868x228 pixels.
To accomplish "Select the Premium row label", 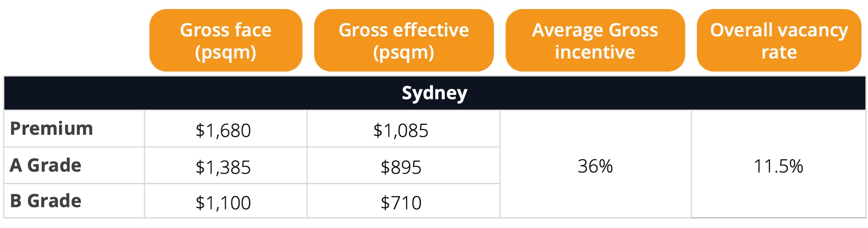I will pyautogui.click(x=52, y=129).
